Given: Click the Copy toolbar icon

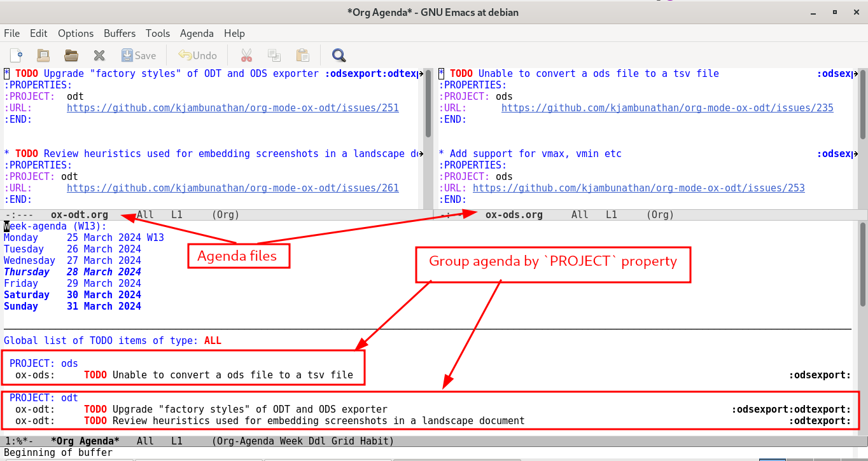Looking at the screenshot, I should (x=274, y=55).
